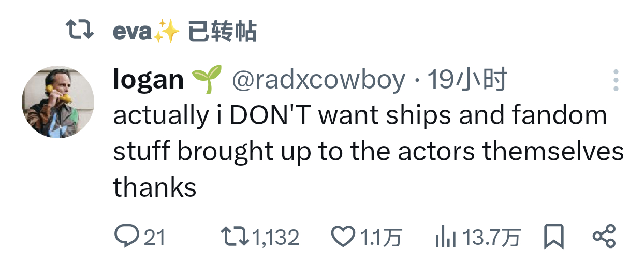The image size is (644, 263).
Task: Open the three-dot more options menu
Action: [616, 80]
